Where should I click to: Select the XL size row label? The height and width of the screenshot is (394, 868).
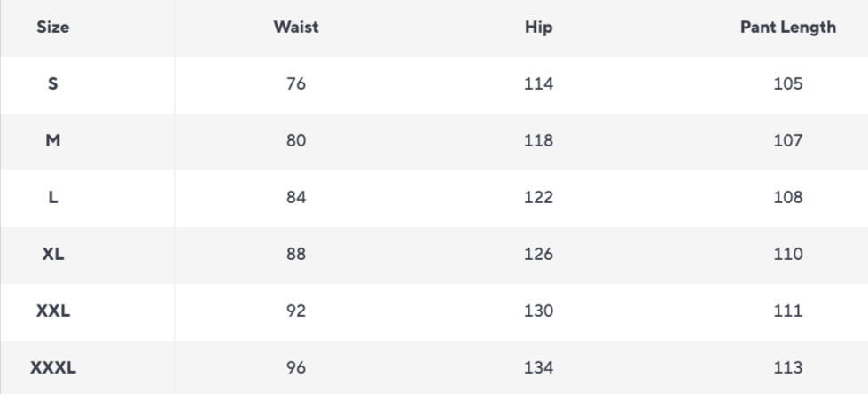point(53,255)
